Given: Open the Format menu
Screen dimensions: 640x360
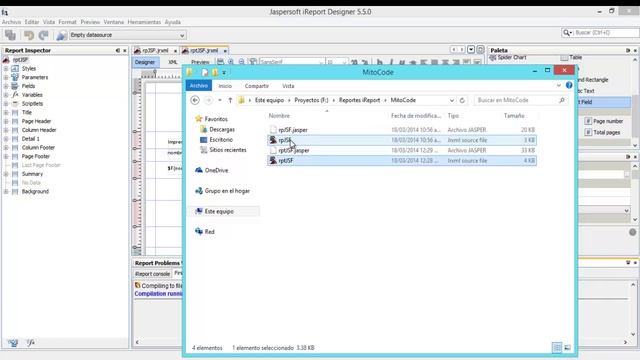Looking at the screenshot, I should click(67, 22).
